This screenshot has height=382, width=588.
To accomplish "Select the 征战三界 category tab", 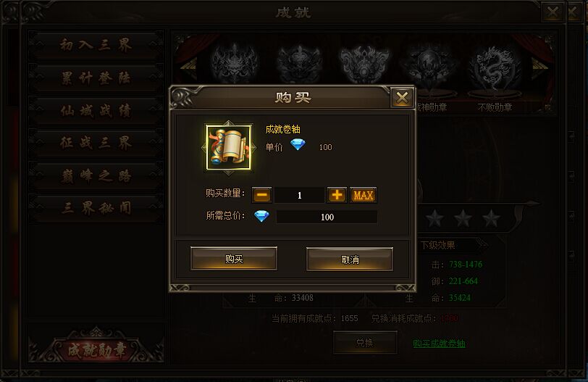I will [x=96, y=143].
